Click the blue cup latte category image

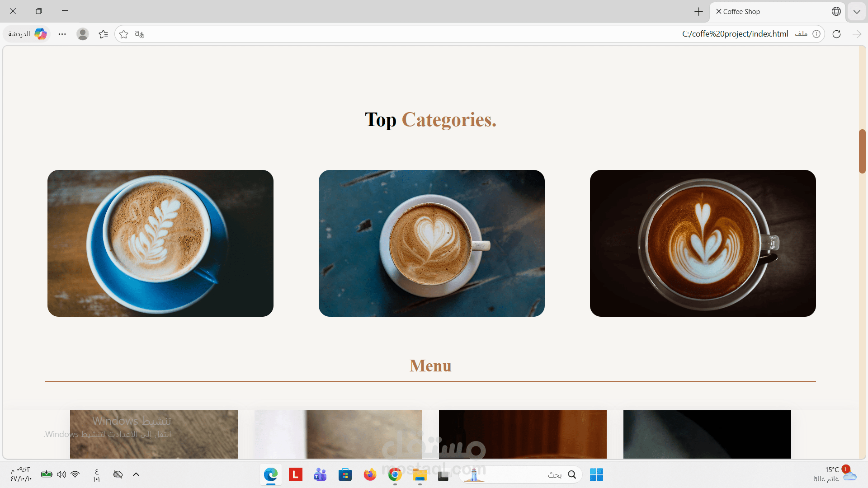(x=160, y=243)
